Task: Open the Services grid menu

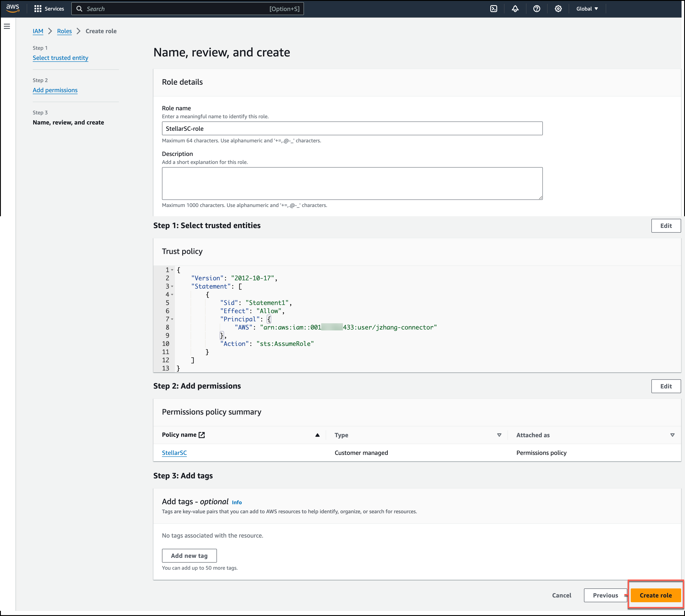Action: coord(49,9)
